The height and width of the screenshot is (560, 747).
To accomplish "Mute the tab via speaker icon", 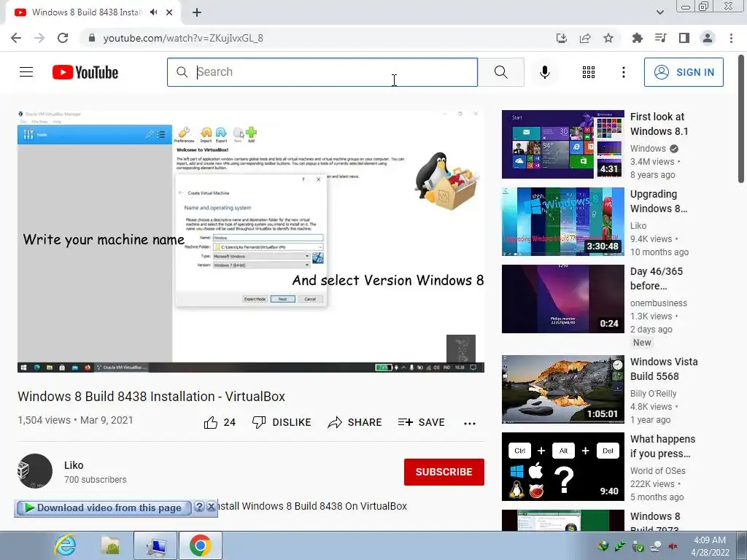I will 153,12.
